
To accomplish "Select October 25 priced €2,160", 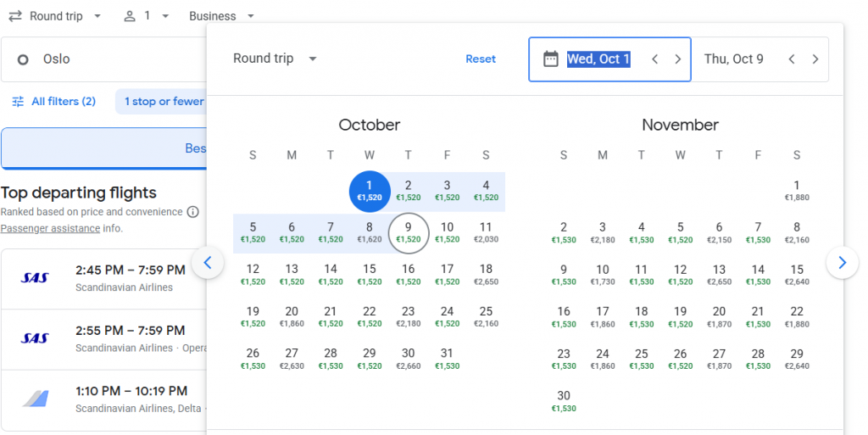I will [x=486, y=317].
